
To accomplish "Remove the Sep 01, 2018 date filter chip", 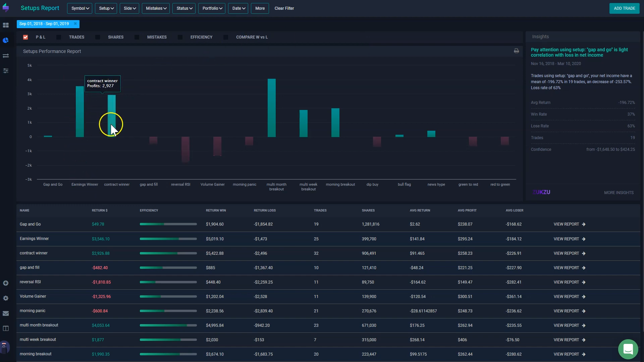I will coord(75,24).
